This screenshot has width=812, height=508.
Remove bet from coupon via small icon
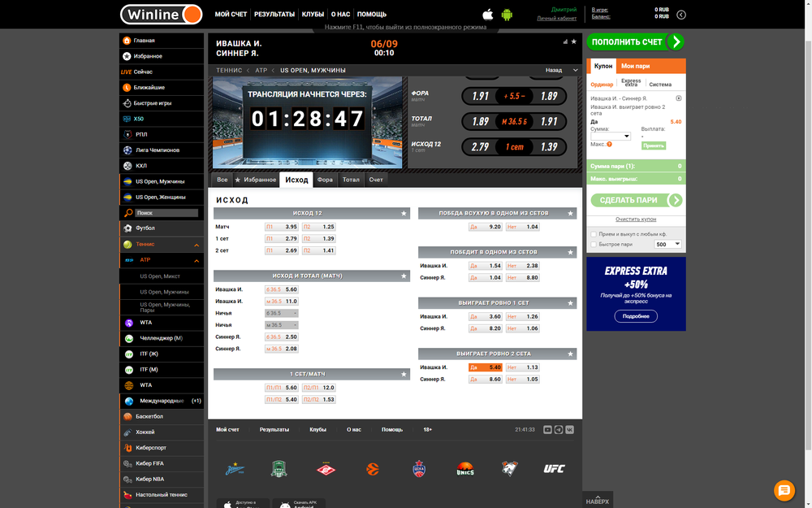(x=678, y=98)
